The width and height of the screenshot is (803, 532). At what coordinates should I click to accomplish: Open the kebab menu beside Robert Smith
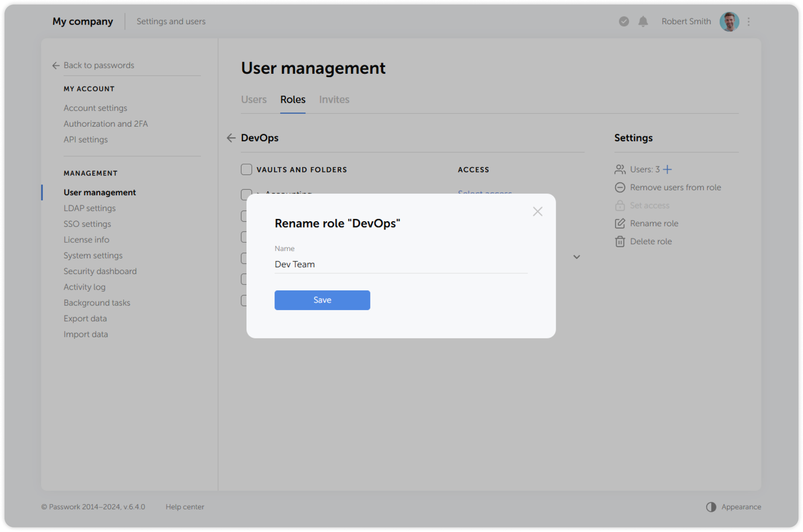(748, 22)
